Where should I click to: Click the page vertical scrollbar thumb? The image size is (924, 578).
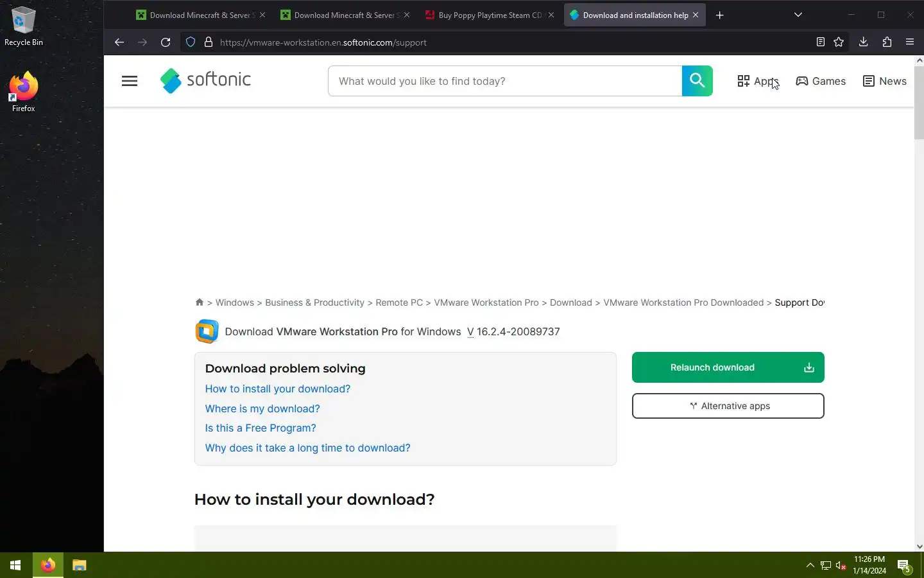click(919, 101)
